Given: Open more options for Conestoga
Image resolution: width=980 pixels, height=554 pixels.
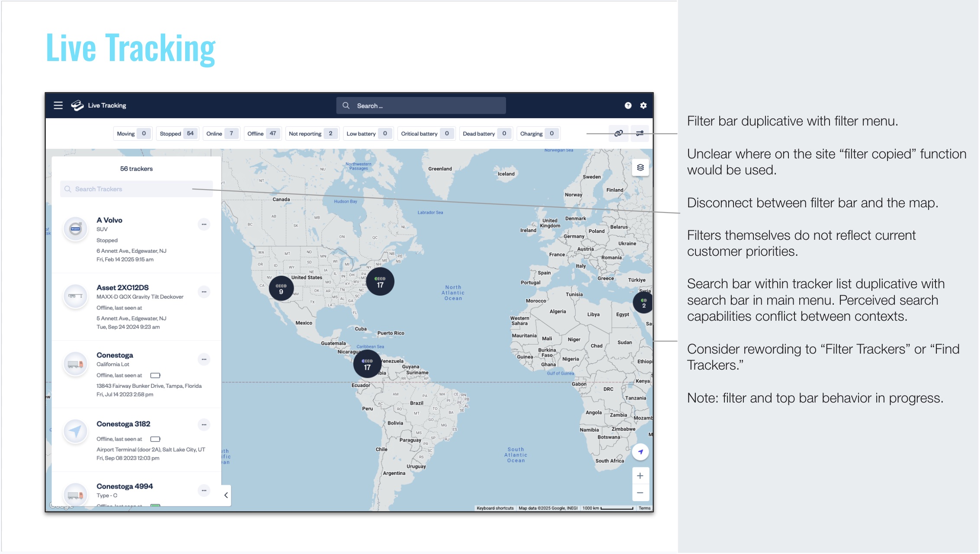Looking at the screenshot, I should point(204,359).
